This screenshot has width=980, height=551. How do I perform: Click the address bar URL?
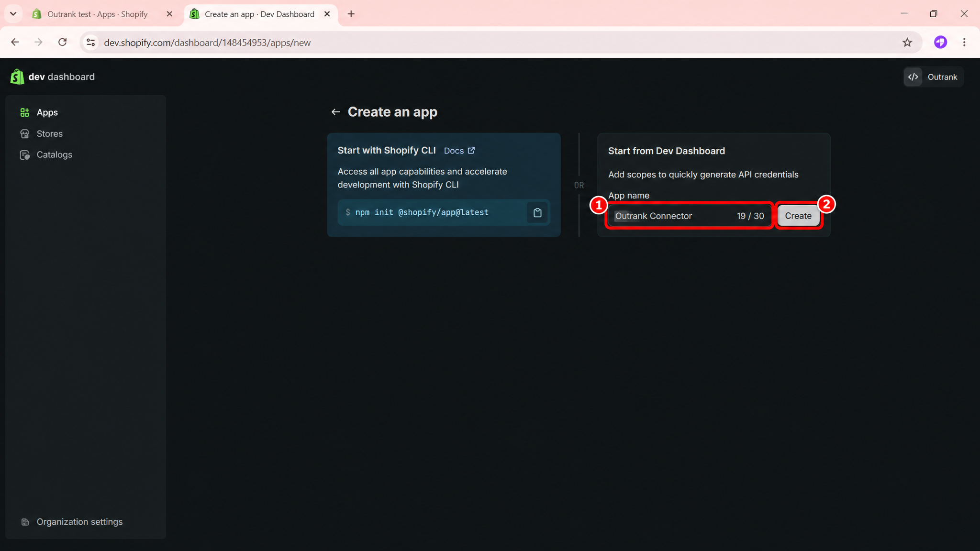pyautogui.click(x=207, y=43)
